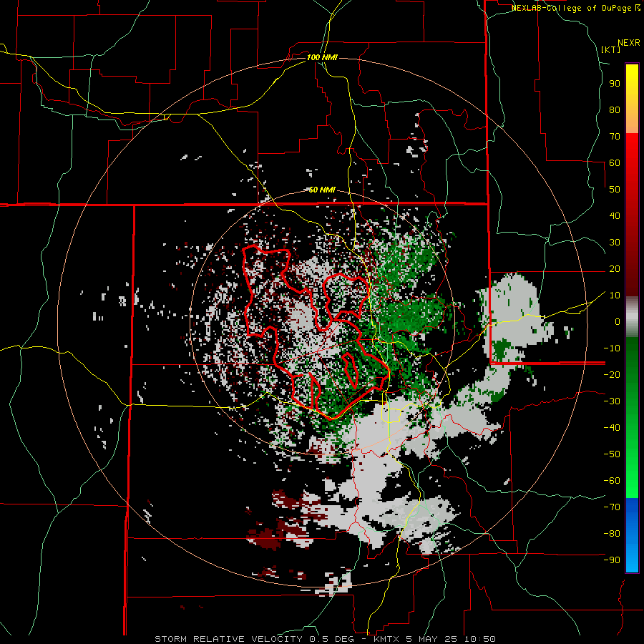644x644 pixels.
Task: Click the "50 NMI" range ring label
Action: click(322, 190)
